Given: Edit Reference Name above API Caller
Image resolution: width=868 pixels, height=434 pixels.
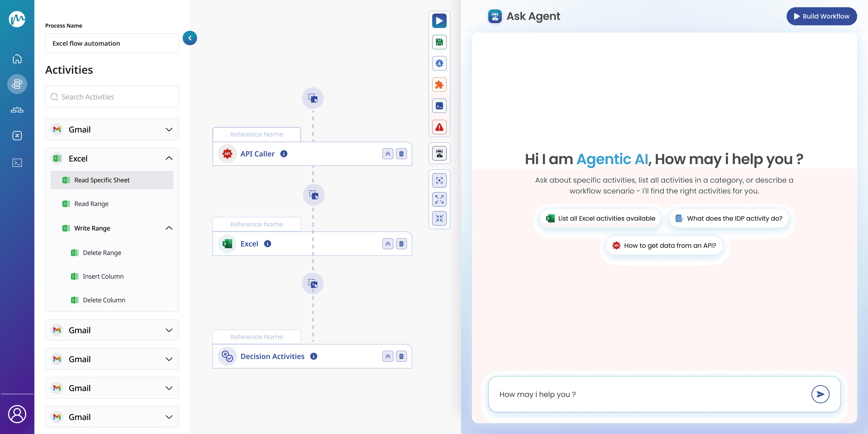Looking at the screenshot, I should pyautogui.click(x=256, y=134).
